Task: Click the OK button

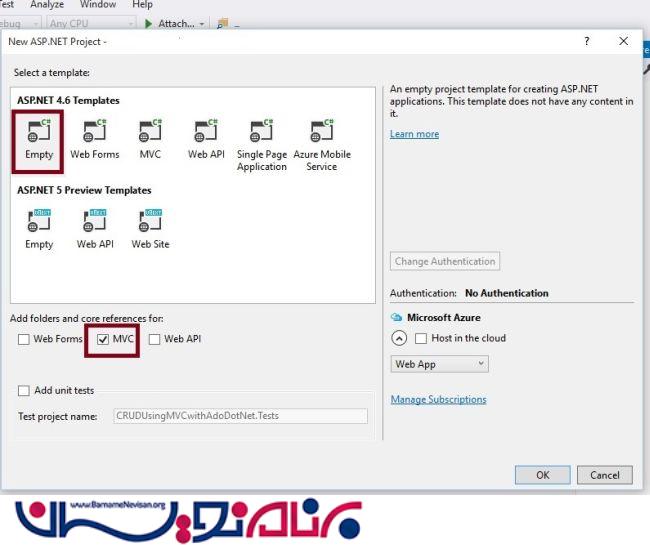Action: click(x=543, y=475)
